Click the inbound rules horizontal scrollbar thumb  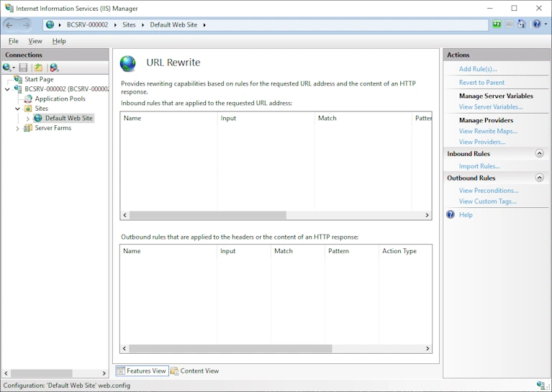[x=208, y=215]
